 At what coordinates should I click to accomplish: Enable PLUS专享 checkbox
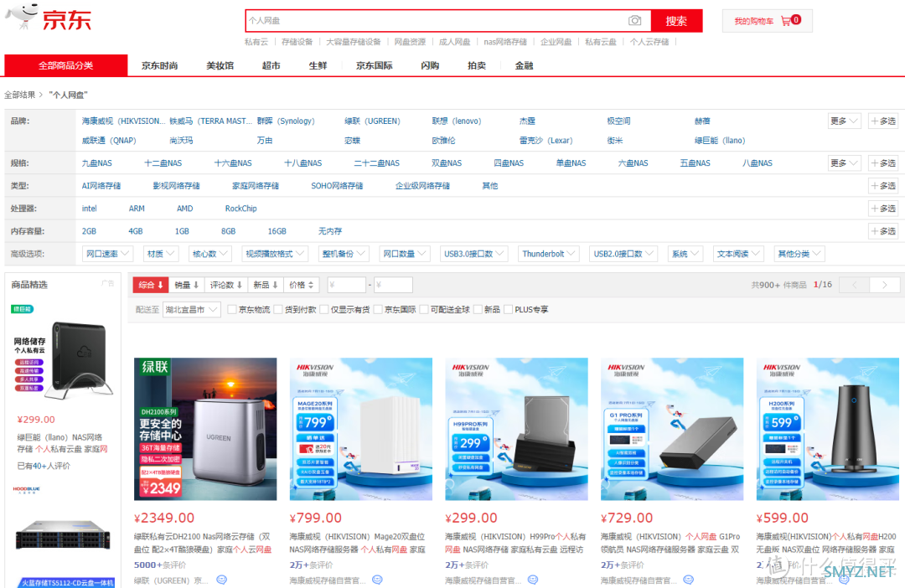pyautogui.click(x=509, y=310)
